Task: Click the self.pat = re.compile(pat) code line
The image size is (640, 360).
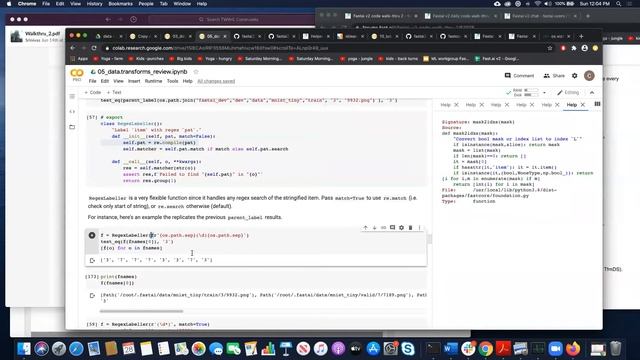Action: (159, 143)
